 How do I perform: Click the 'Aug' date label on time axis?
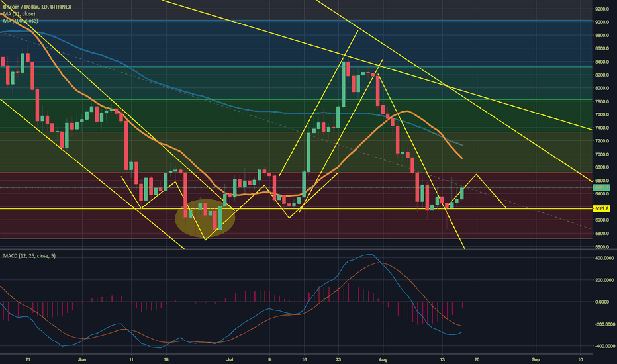click(x=383, y=359)
